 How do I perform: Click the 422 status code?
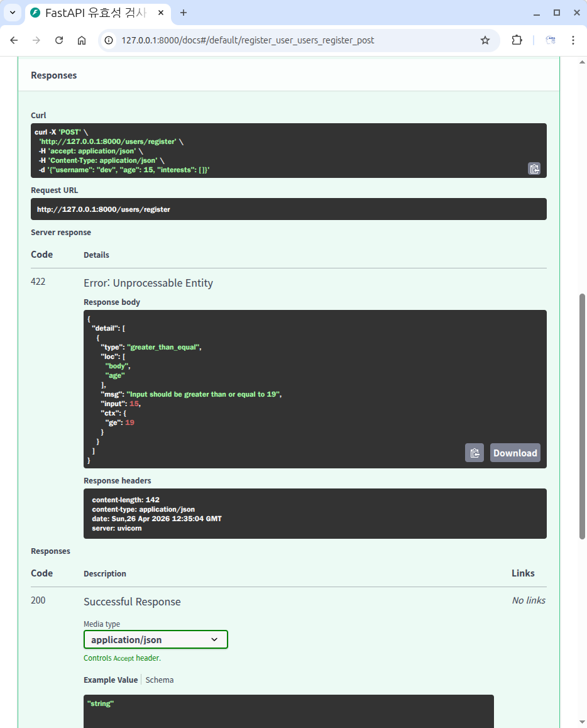coord(38,282)
